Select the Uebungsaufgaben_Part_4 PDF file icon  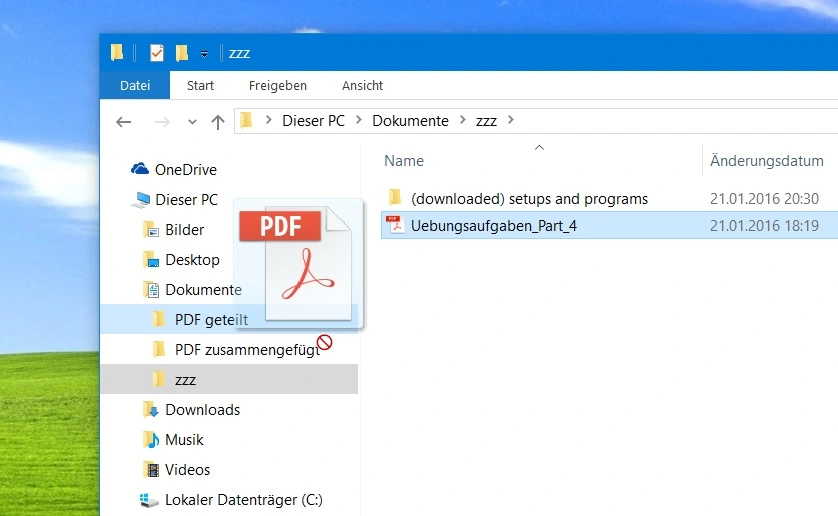(394, 226)
